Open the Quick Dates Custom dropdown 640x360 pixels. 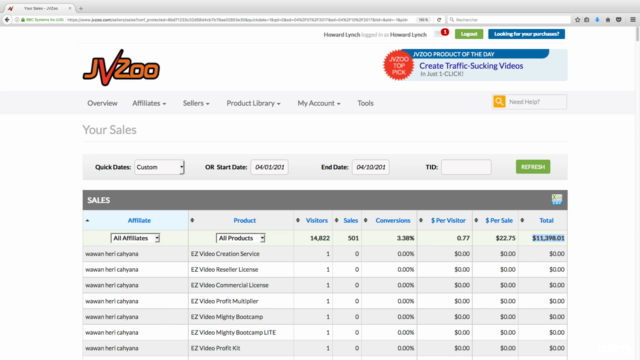pos(160,167)
